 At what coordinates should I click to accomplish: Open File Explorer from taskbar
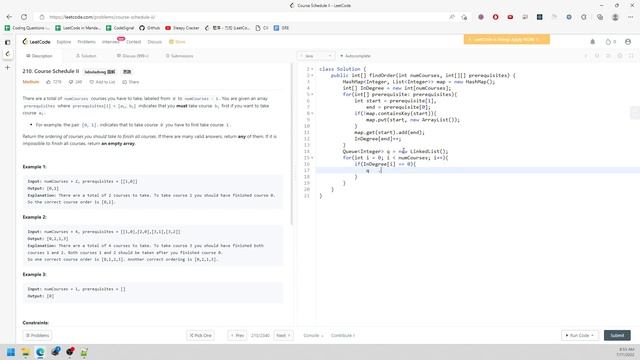(26, 352)
